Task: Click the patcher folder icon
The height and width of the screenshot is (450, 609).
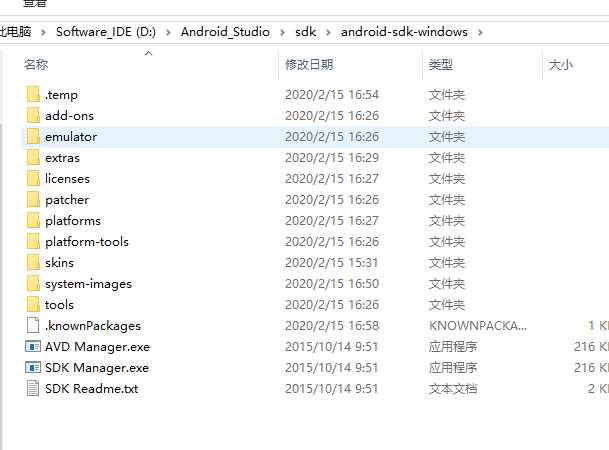Action: point(33,199)
